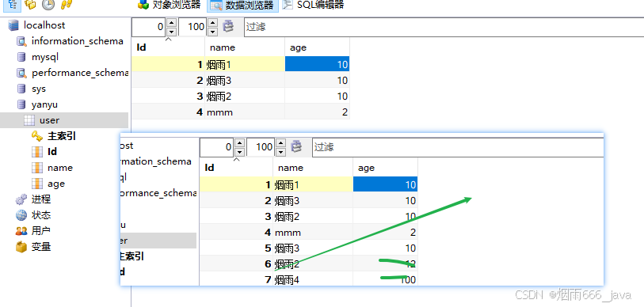Click the icon beside the main window's 100 field

tap(228, 26)
